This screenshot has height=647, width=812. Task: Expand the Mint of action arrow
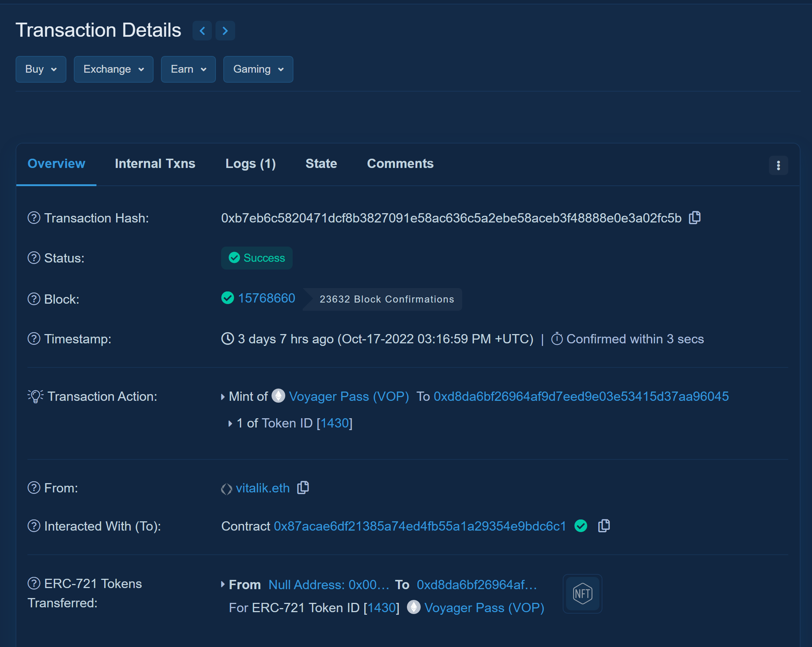tap(223, 397)
